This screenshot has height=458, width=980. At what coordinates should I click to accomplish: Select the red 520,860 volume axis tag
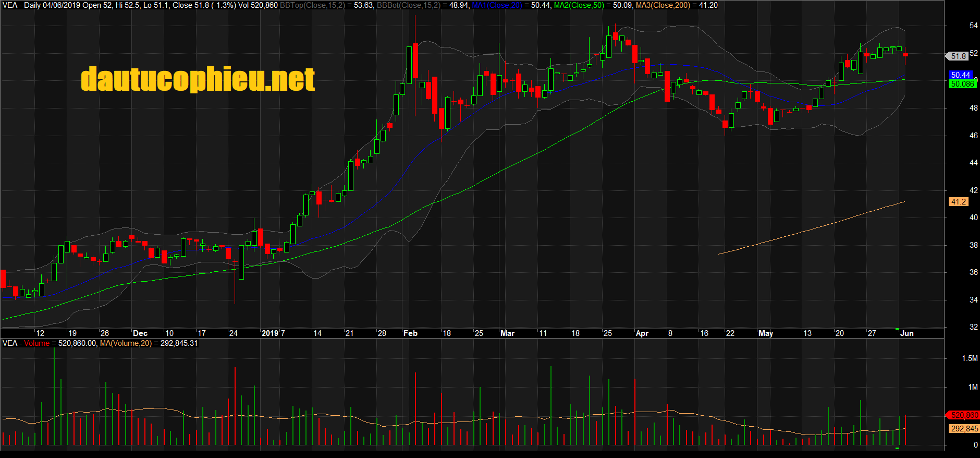pos(963,415)
